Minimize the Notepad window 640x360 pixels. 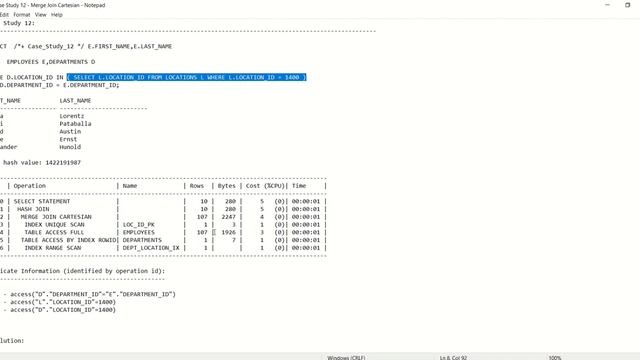point(607,5)
